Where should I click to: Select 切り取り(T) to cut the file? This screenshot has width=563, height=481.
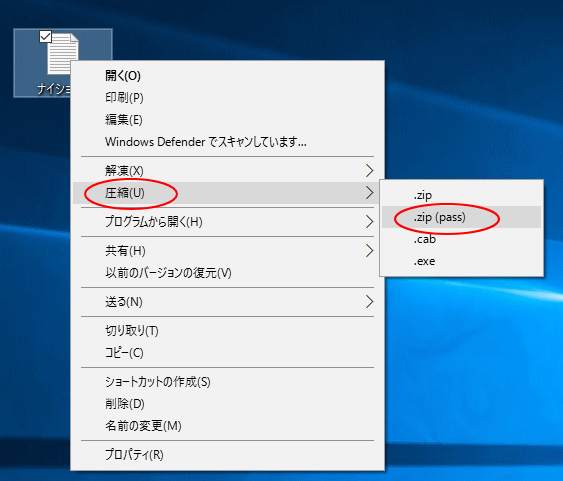click(228, 331)
